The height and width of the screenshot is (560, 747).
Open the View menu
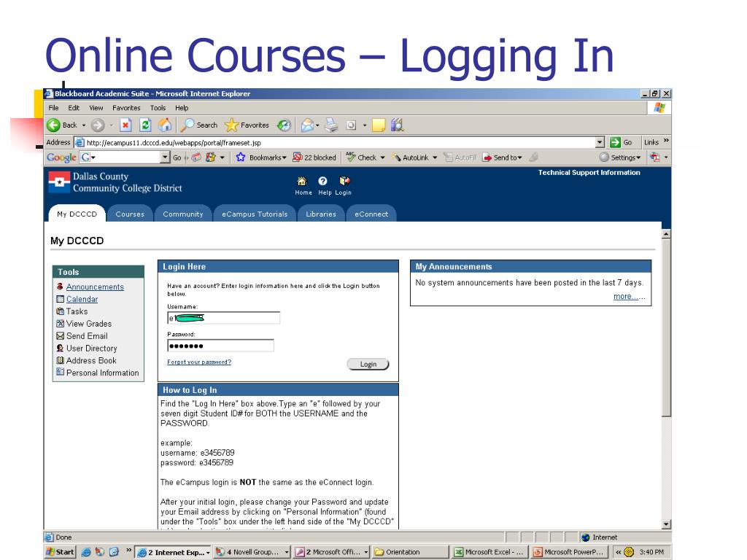[x=96, y=108]
